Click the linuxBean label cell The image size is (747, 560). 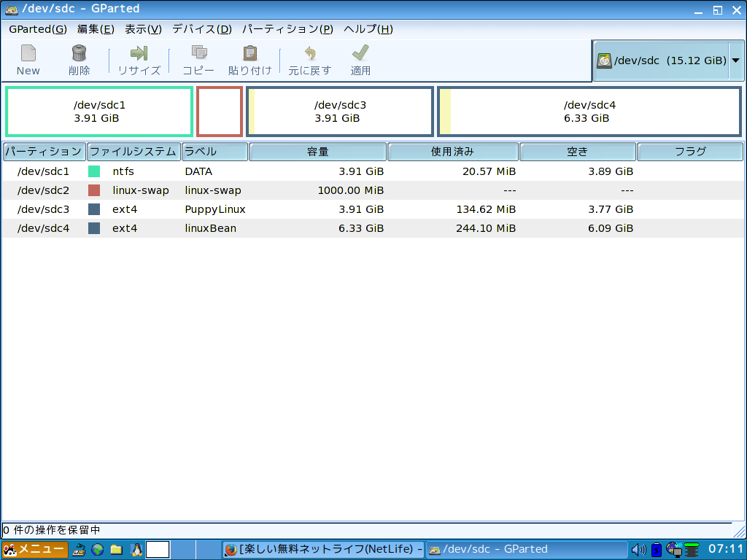tap(211, 228)
